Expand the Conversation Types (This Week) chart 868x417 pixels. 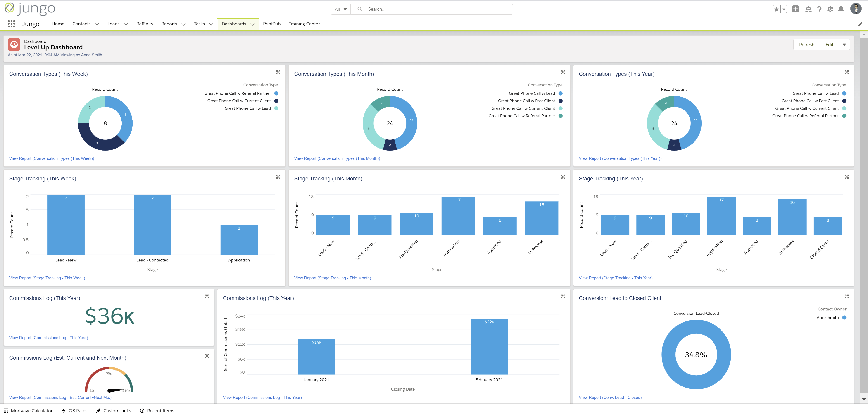click(x=278, y=72)
